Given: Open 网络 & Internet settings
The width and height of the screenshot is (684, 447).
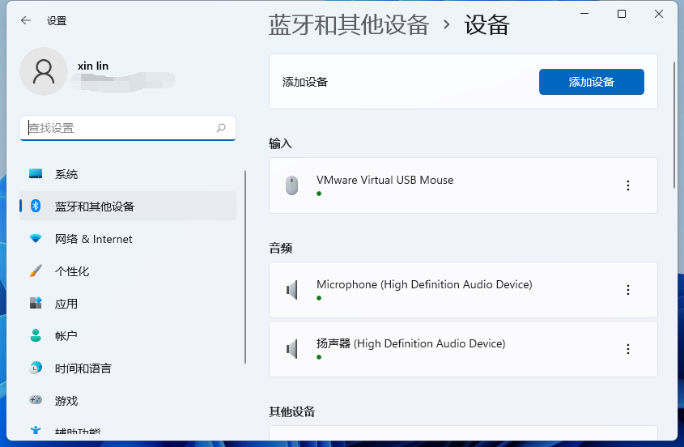Looking at the screenshot, I should [93, 239].
